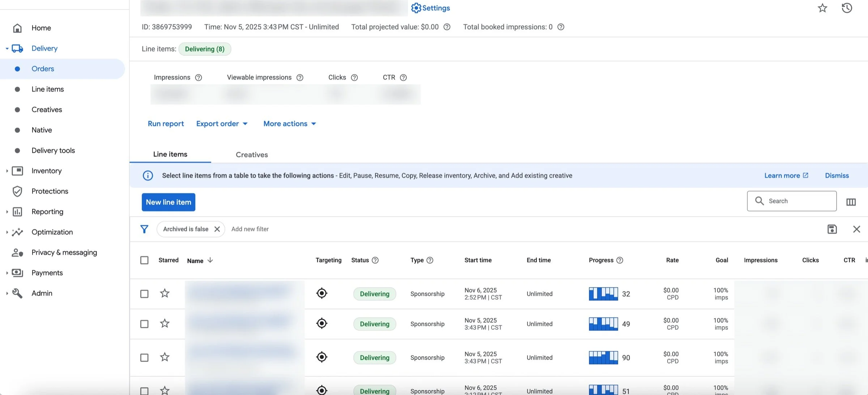Open the Learn more link
868x395 pixels.
[786, 176]
